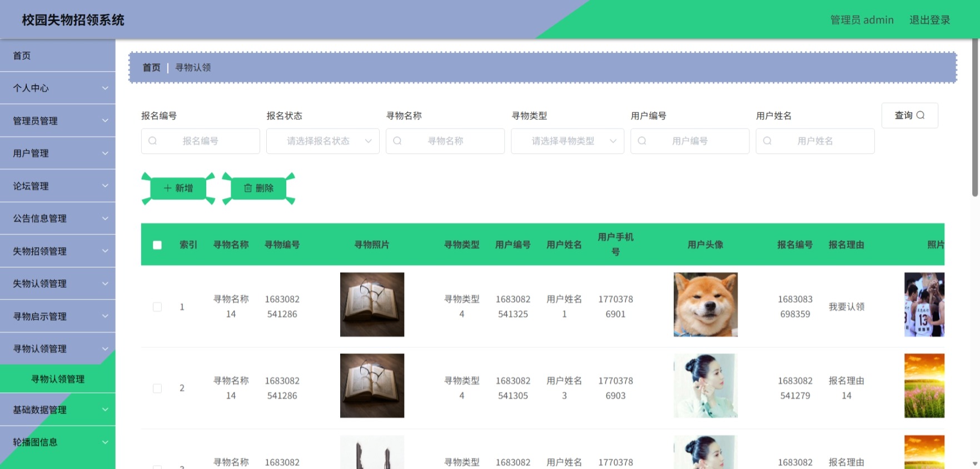Open row 2 woman avatar thumbnail

705,386
